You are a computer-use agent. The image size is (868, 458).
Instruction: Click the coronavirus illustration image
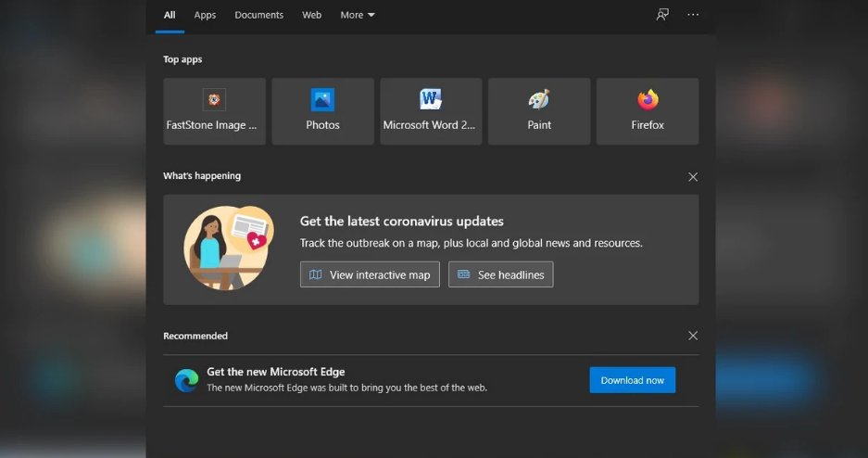point(229,248)
